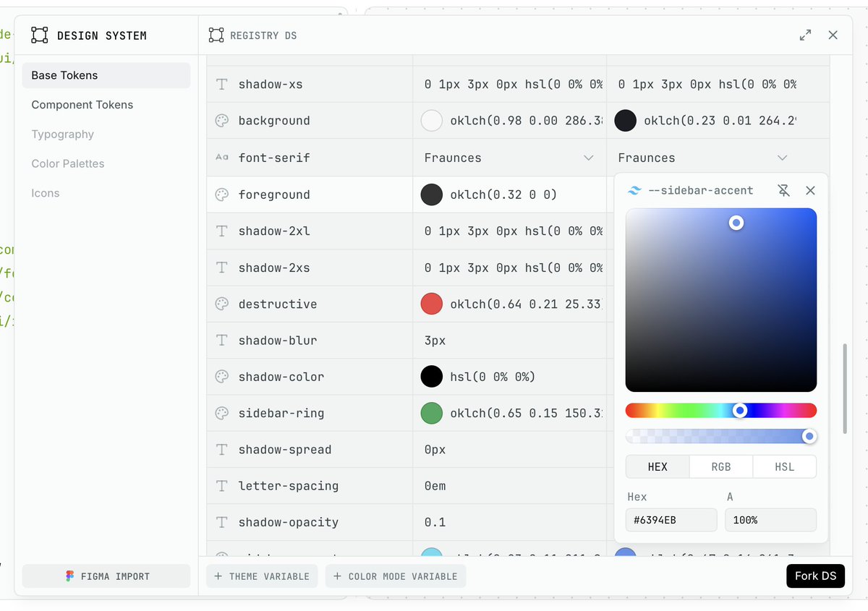Image resolution: width=868 pixels, height=611 pixels.
Task: Select Base Tokens in the sidebar
Action: (x=106, y=75)
